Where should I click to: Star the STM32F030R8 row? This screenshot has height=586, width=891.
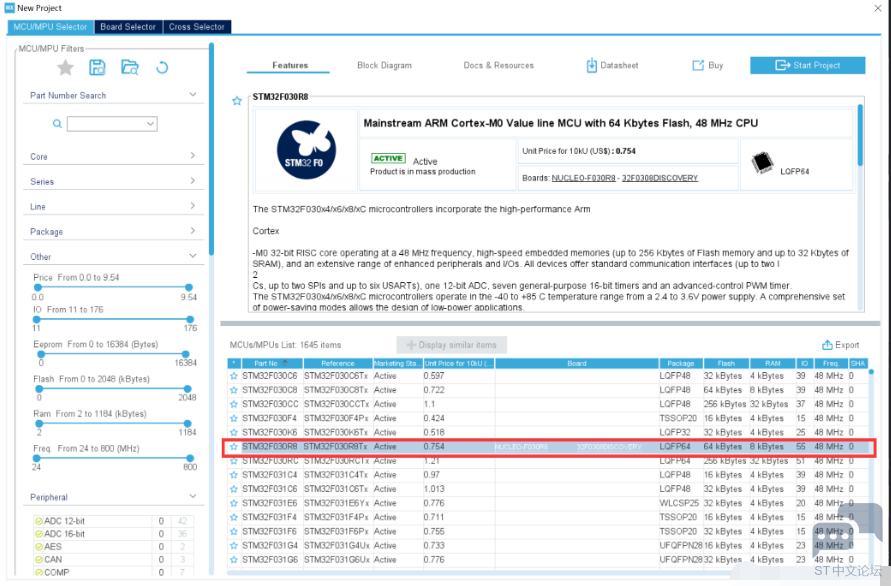234,447
